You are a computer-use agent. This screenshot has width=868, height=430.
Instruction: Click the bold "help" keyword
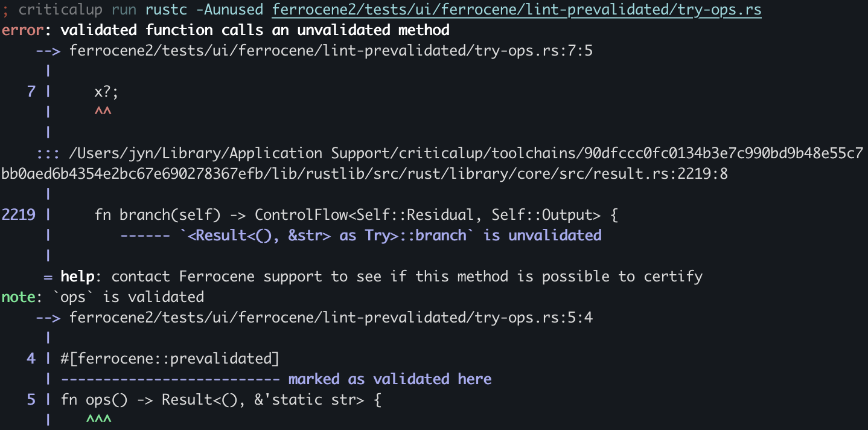pos(77,276)
